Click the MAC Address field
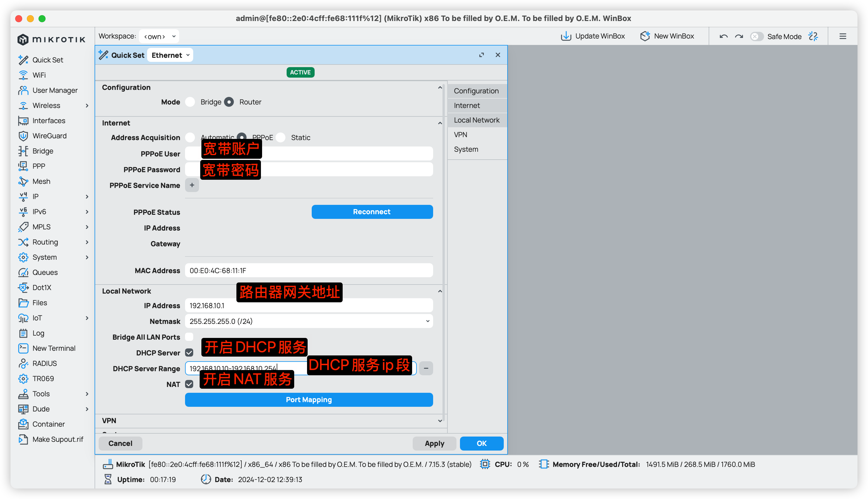The width and height of the screenshot is (868, 499). pos(309,271)
